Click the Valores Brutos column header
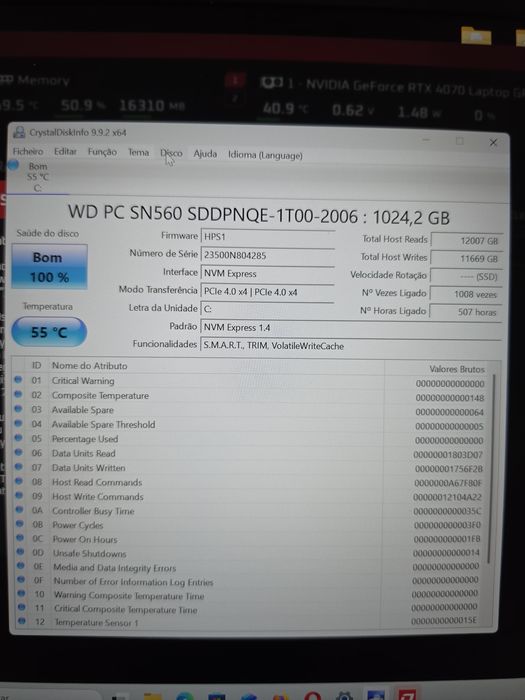Image resolution: width=525 pixels, height=700 pixels. click(457, 369)
